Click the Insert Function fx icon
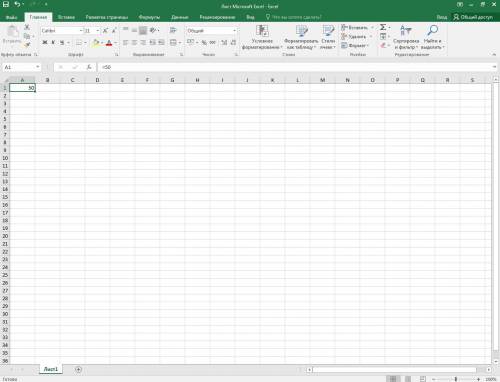Viewport: 500px width, 382px height. click(89, 67)
